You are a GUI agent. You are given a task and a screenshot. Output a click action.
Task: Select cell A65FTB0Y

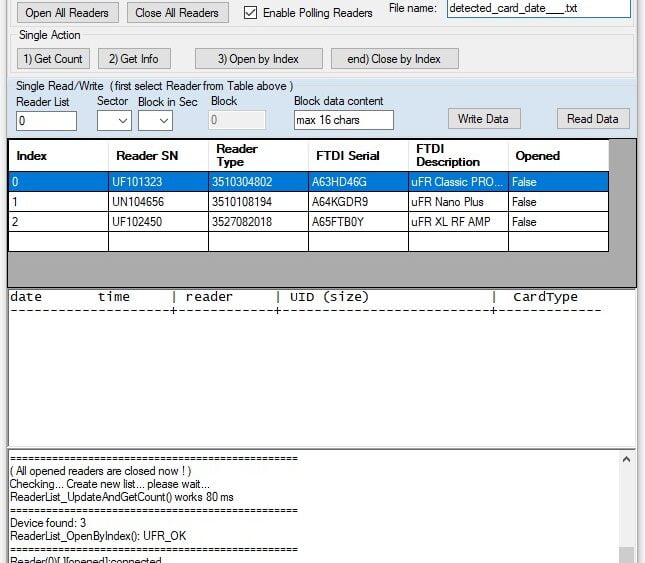tap(358, 222)
